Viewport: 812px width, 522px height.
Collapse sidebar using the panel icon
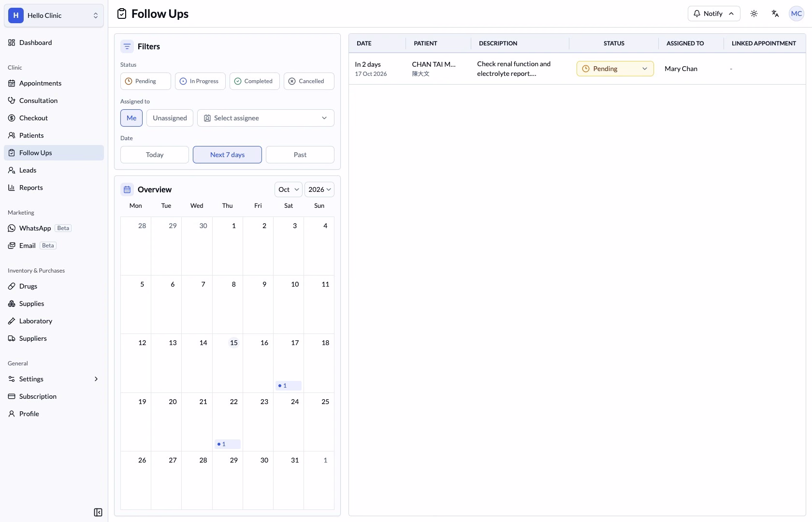98,512
